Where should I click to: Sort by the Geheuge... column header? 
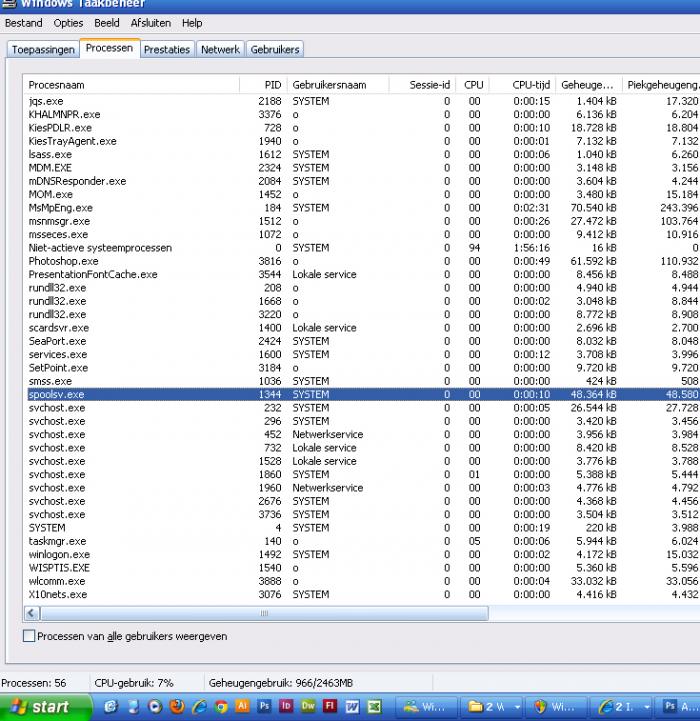click(x=589, y=85)
